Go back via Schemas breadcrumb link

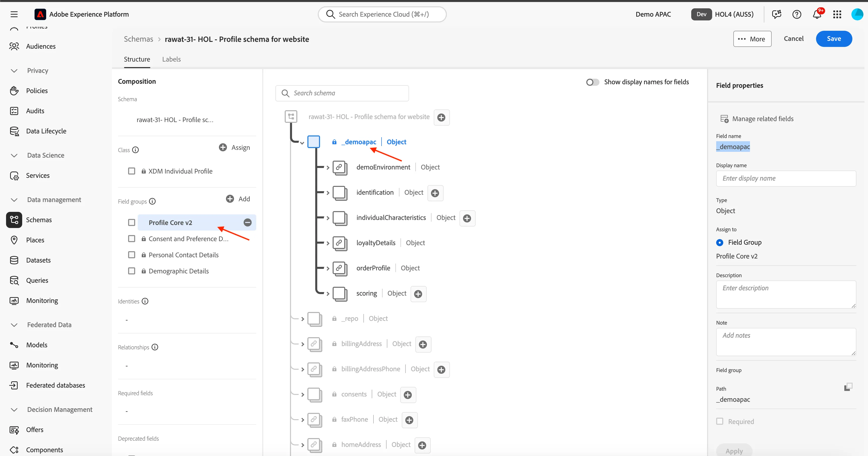(138, 39)
